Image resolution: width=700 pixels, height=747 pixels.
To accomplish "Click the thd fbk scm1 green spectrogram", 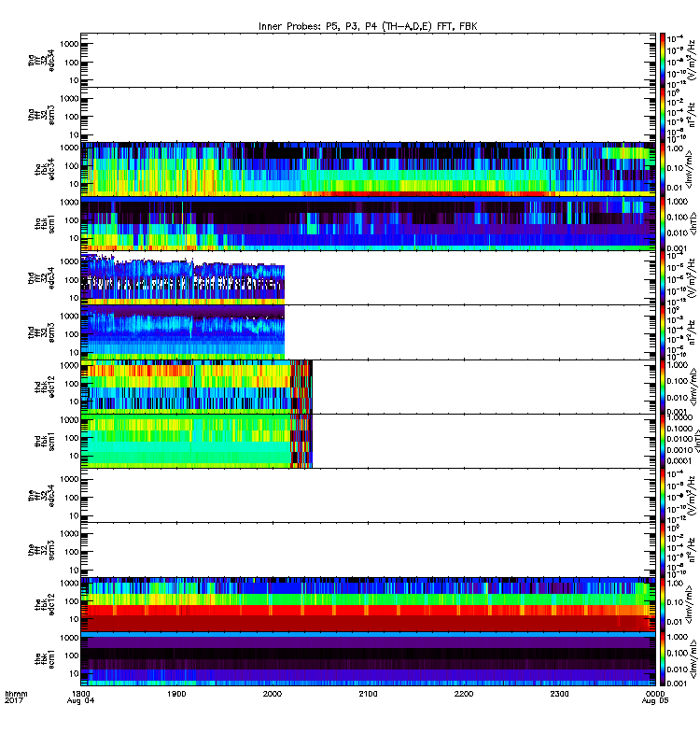I will pos(197,441).
